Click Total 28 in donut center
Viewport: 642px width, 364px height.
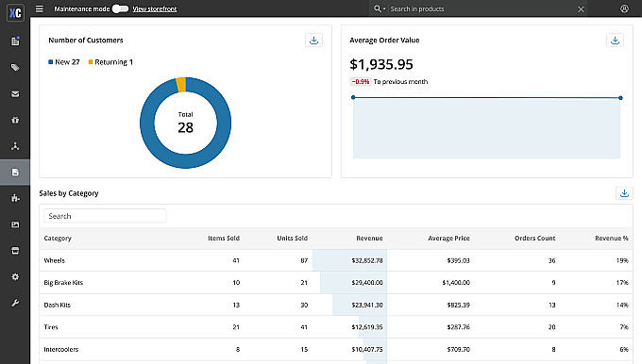tap(185, 123)
